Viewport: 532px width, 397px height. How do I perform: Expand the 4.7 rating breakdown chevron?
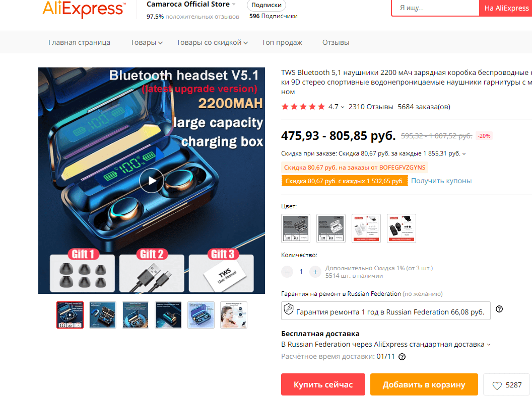(x=343, y=107)
